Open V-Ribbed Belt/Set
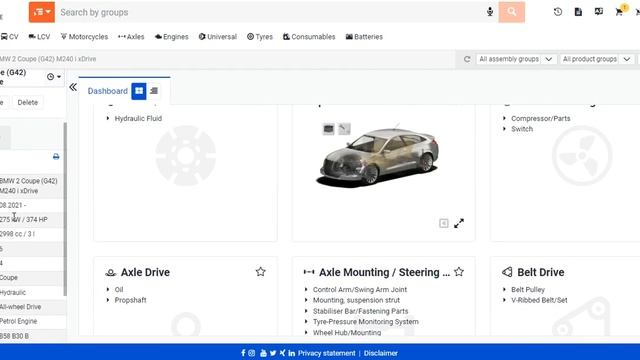 539,300
